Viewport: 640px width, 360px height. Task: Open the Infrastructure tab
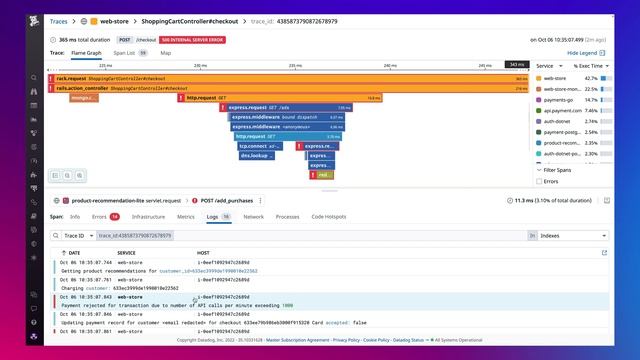(148, 217)
